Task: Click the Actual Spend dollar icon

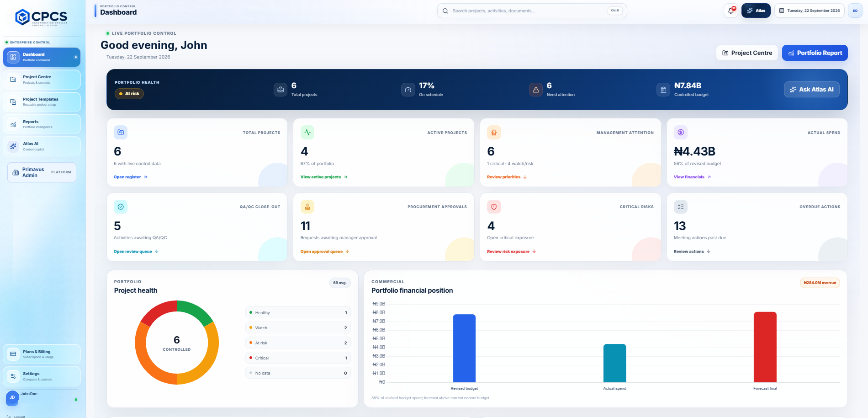Action: pyautogui.click(x=681, y=132)
